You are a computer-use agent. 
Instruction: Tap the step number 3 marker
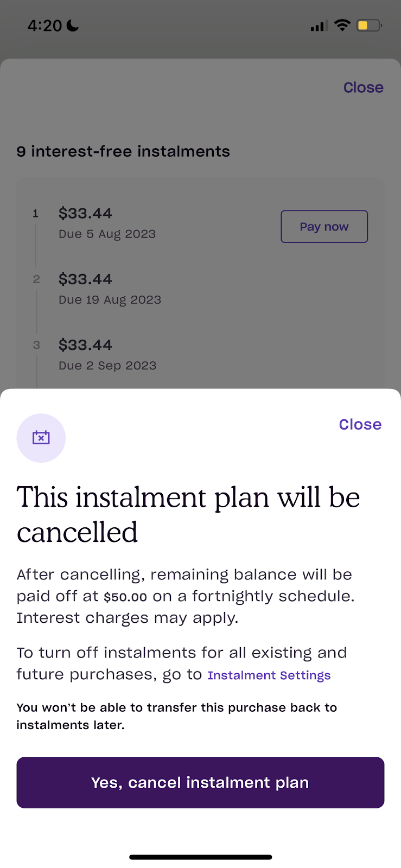(36, 345)
